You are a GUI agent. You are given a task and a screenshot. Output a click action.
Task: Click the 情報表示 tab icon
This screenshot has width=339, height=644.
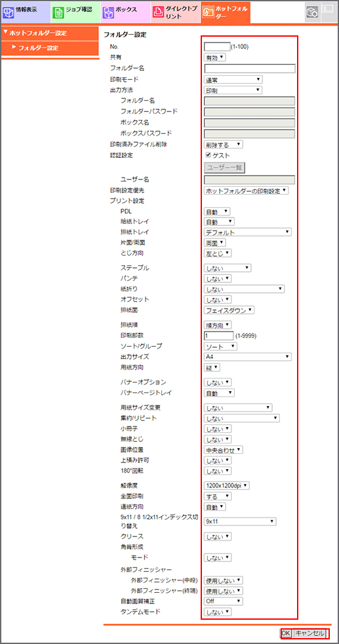pyautogui.click(x=9, y=12)
